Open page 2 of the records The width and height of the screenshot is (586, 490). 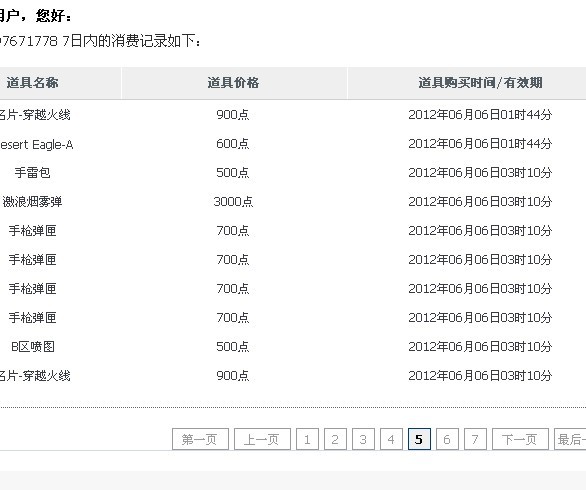click(335, 439)
